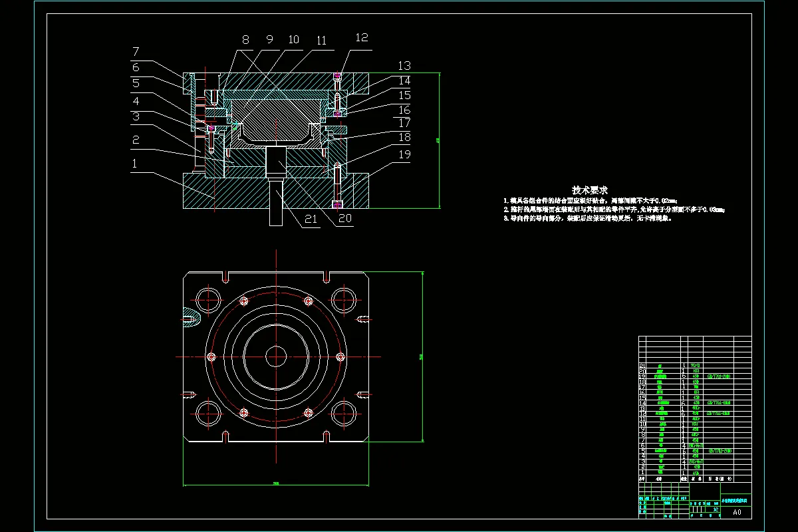798x532 pixels.
Task: Click callout number 18 right of section view
Action: point(404,138)
